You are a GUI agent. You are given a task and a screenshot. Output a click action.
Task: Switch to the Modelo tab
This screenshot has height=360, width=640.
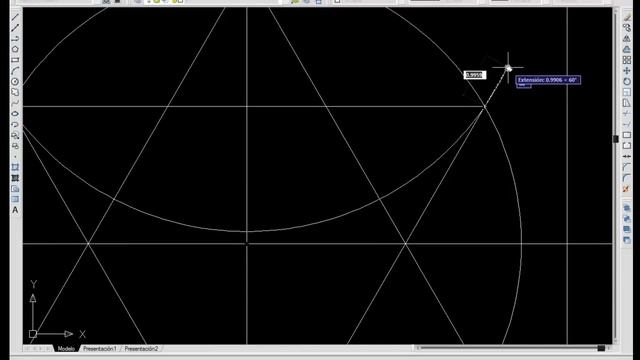pos(66,349)
